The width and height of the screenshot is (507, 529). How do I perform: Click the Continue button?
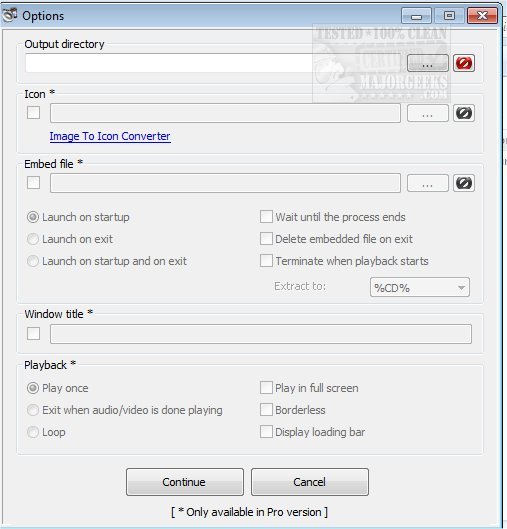(x=185, y=482)
